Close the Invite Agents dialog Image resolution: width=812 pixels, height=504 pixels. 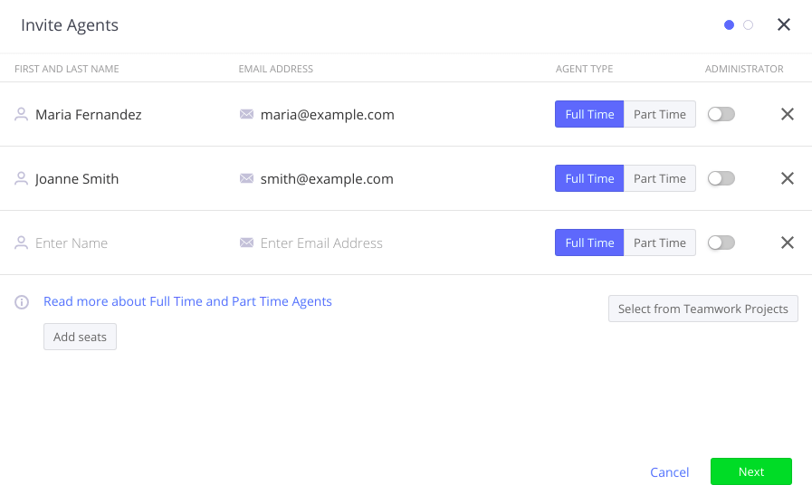(784, 24)
